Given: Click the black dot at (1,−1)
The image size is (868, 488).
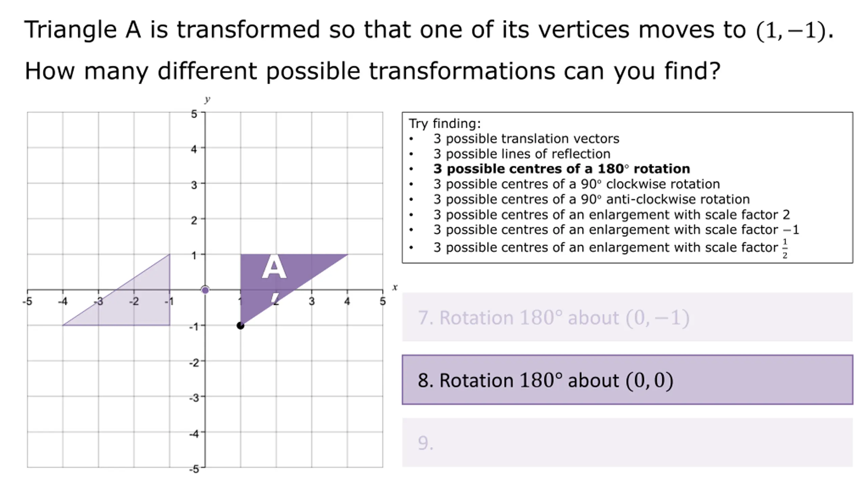Looking at the screenshot, I should (240, 326).
